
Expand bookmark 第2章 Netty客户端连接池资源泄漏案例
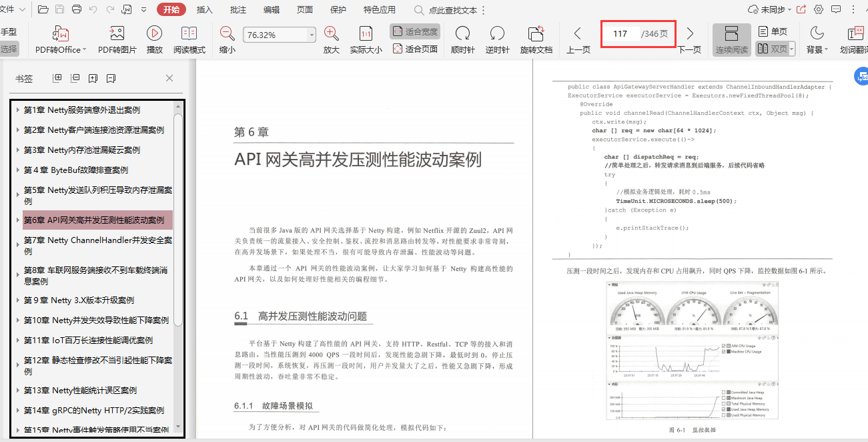tap(18, 130)
